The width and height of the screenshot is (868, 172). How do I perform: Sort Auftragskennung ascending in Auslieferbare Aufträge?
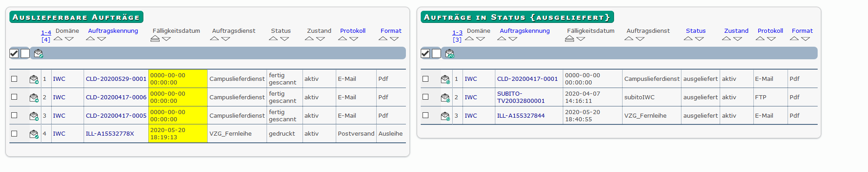[90, 39]
